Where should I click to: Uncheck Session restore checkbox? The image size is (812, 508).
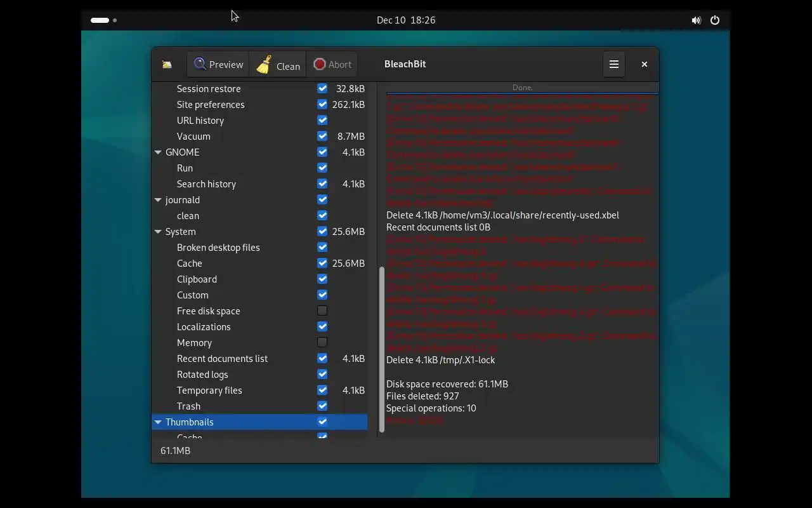[322, 89]
